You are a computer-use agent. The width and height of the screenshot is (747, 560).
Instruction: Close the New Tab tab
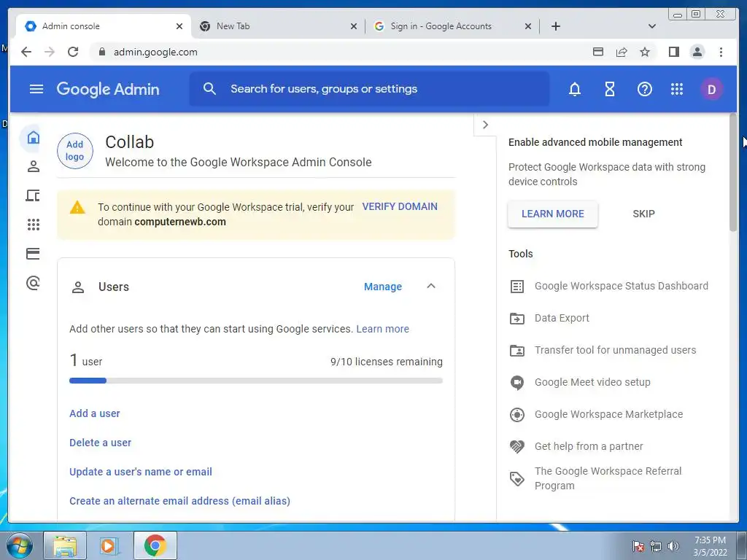point(354,26)
